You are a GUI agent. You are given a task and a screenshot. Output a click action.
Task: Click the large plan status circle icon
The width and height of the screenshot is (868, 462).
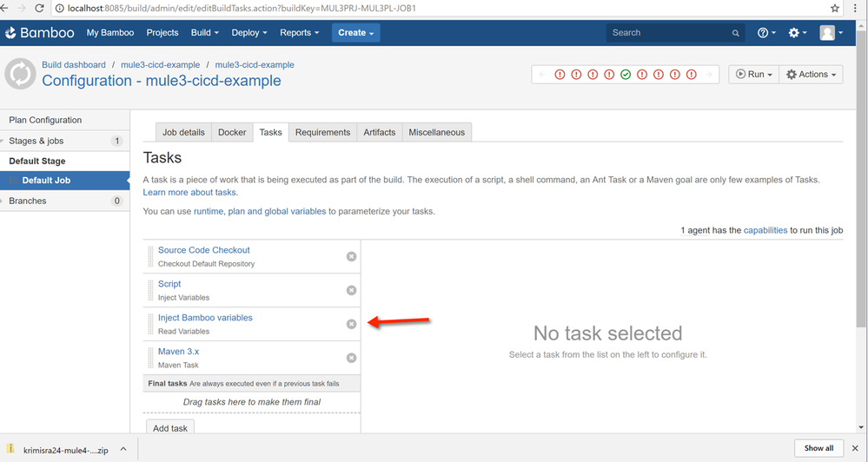tap(21, 74)
